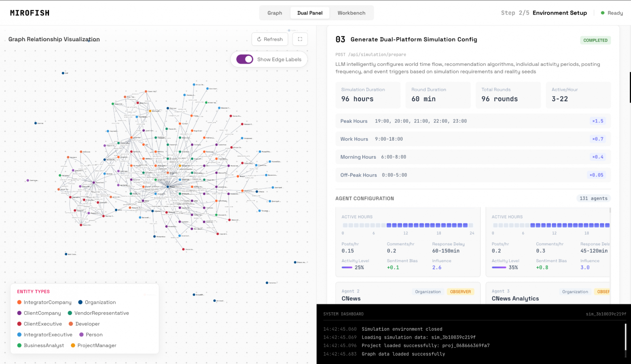
Task: Select the Dual Panel tab
Action: tap(310, 13)
